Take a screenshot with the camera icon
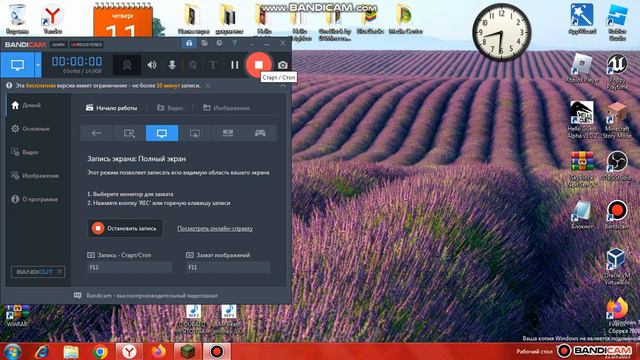640x360 pixels. coord(282,65)
